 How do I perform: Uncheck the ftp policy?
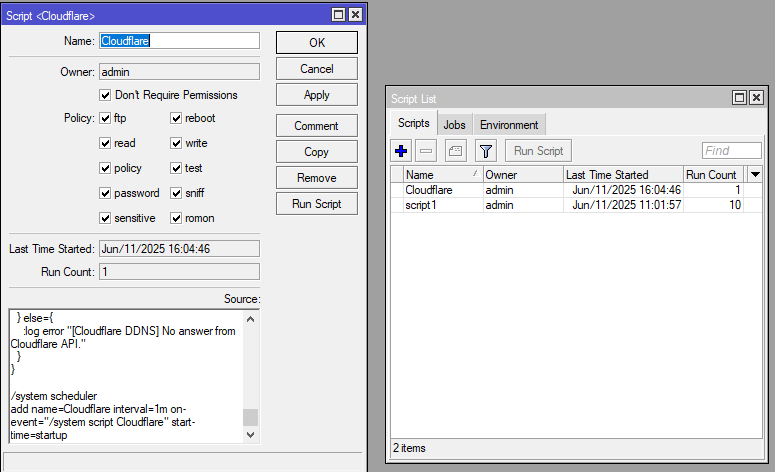click(105, 118)
